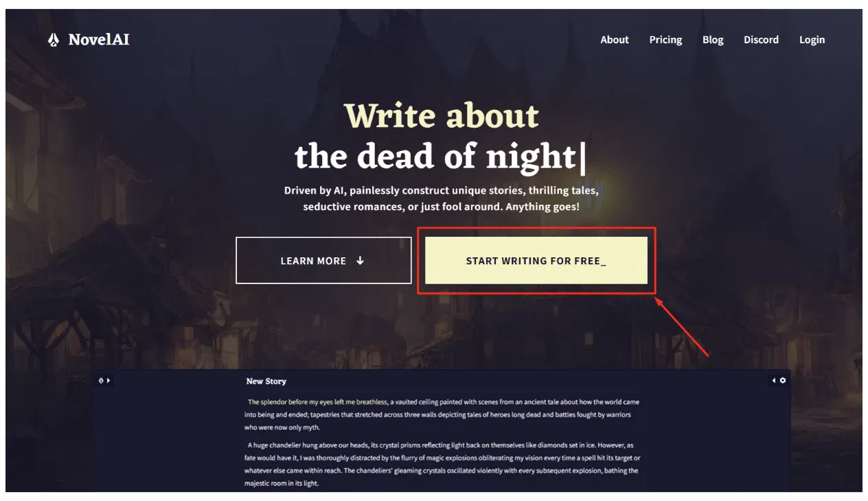Viewport: 868px width, 501px height.
Task: Expand the right options panel with left arrow
Action: 774,380
